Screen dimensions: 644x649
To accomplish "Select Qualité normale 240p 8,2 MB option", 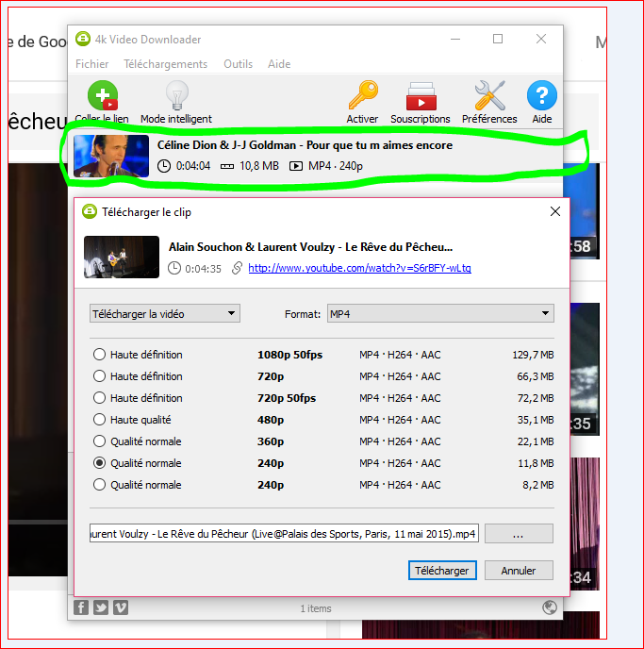I will (99, 484).
